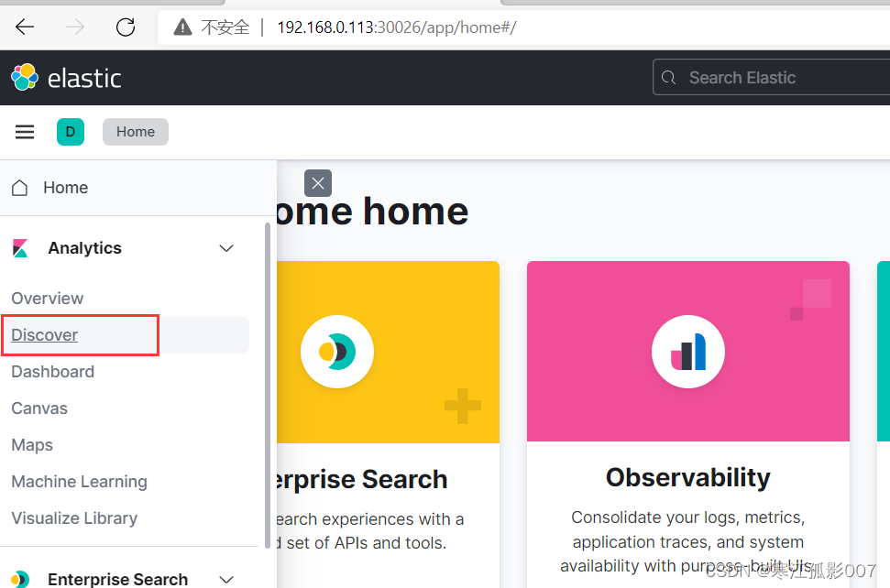Open the Enterprise Search card title
Viewport: 890px width, 588px height.
click(x=362, y=480)
